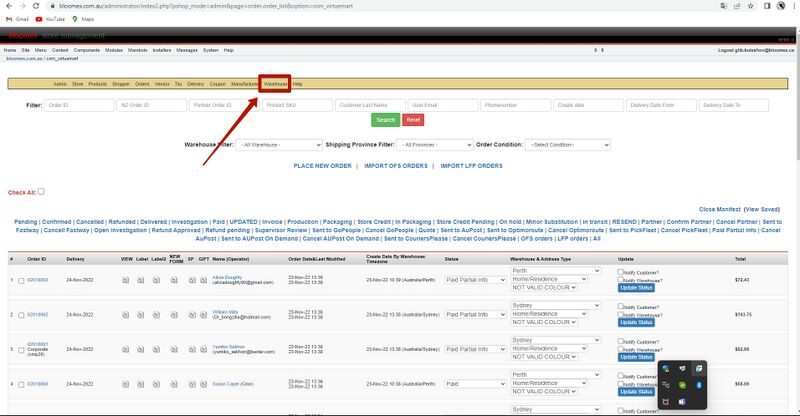Open the SP icon for Susan Capel's order
This screenshot has width=800, height=416.
point(192,384)
